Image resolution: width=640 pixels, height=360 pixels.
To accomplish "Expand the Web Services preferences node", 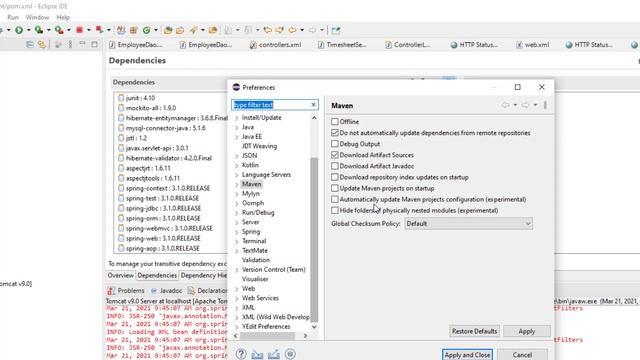I will pyautogui.click(x=237, y=298).
